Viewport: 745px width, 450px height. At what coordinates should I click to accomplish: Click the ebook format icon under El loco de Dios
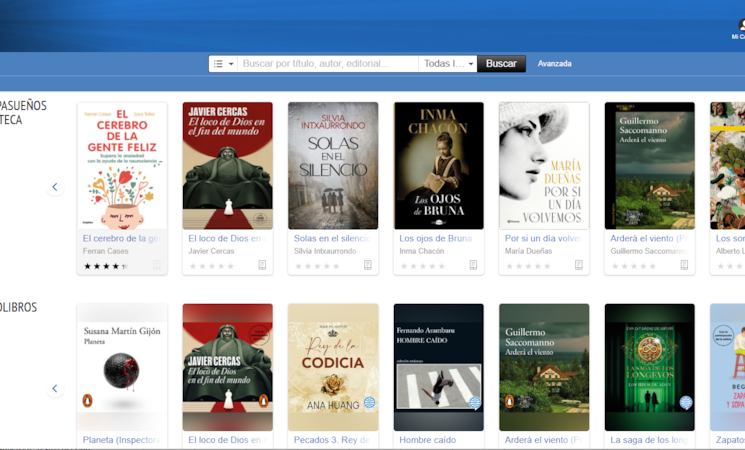pyautogui.click(x=262, y=265)
